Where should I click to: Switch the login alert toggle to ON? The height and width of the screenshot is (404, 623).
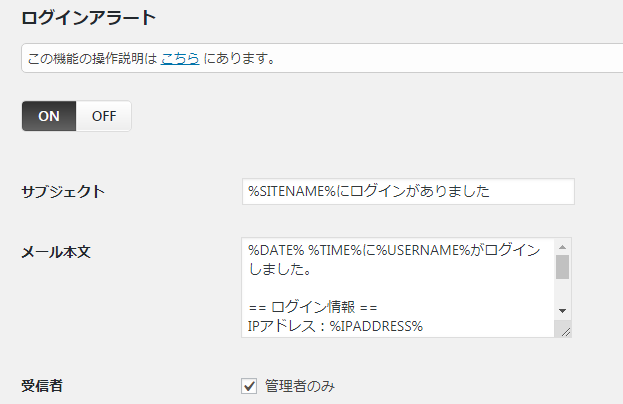(49, 116)
